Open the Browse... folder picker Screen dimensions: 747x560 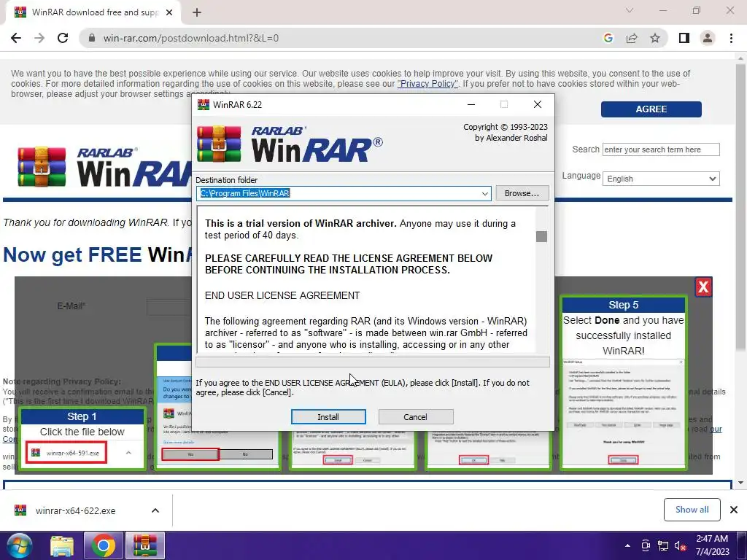click(x=522, y=193)
